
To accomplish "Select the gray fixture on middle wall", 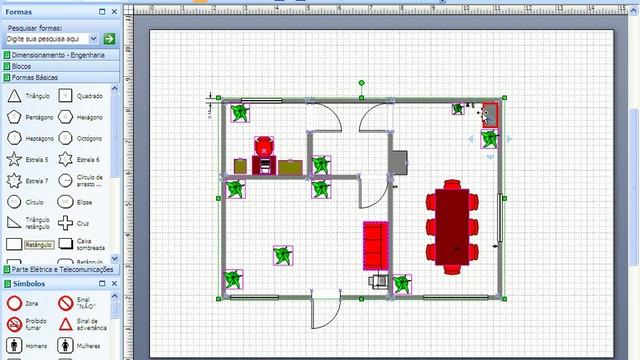I will 399,162.
